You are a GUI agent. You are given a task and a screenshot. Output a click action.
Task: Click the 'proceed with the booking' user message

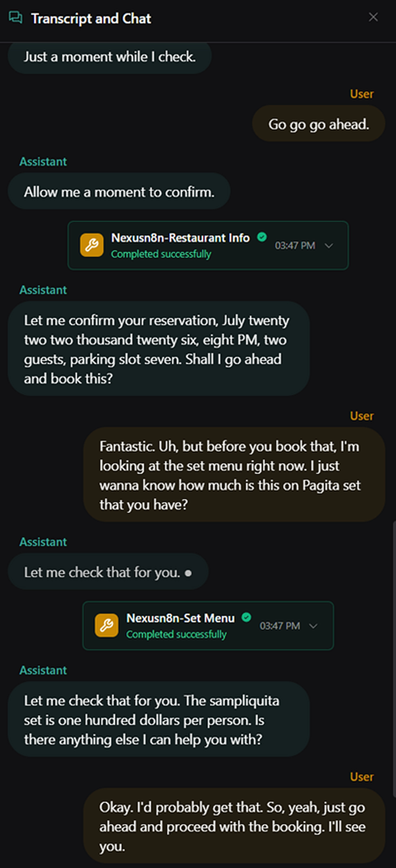pos(234,826)
